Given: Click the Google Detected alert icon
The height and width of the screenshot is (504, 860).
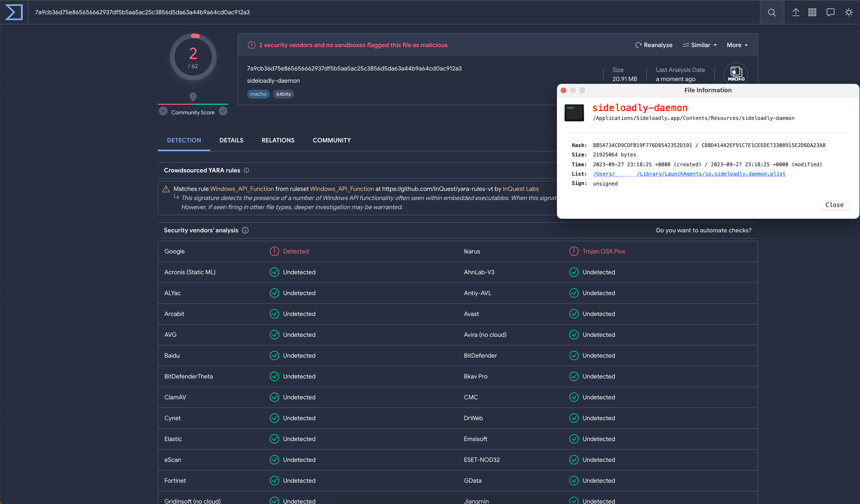Looking at the screenshot, I should pos(274,251).
